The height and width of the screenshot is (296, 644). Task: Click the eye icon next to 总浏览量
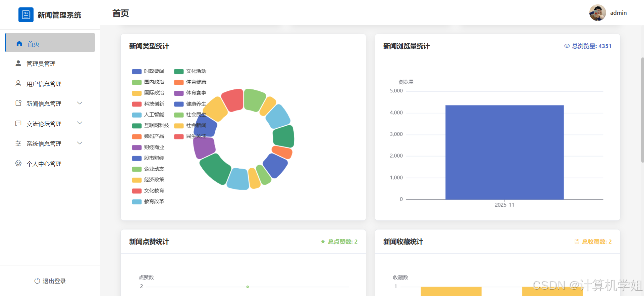(567, 46)
